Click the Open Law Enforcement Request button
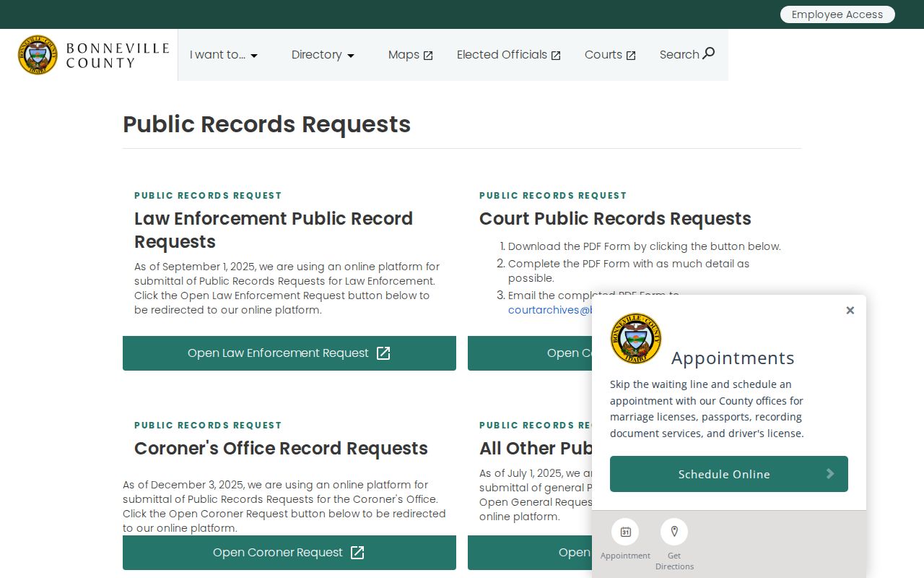 pos(289,353)
